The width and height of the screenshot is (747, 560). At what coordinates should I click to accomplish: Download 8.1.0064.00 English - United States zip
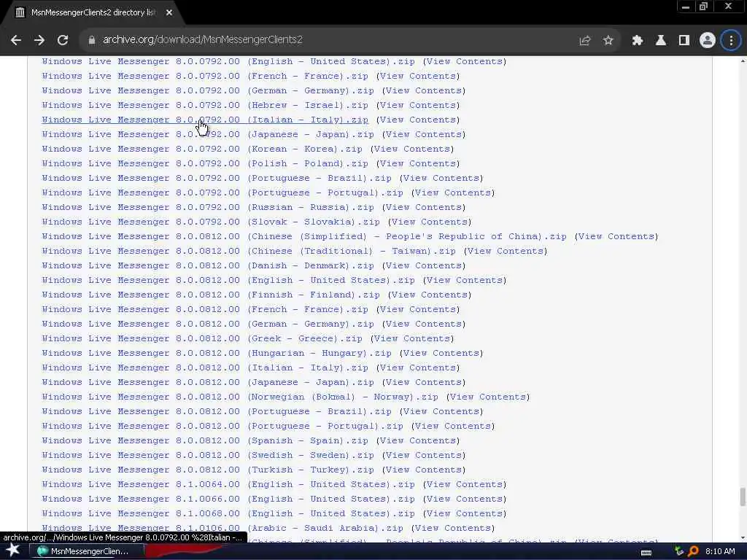tap(228, 484)
